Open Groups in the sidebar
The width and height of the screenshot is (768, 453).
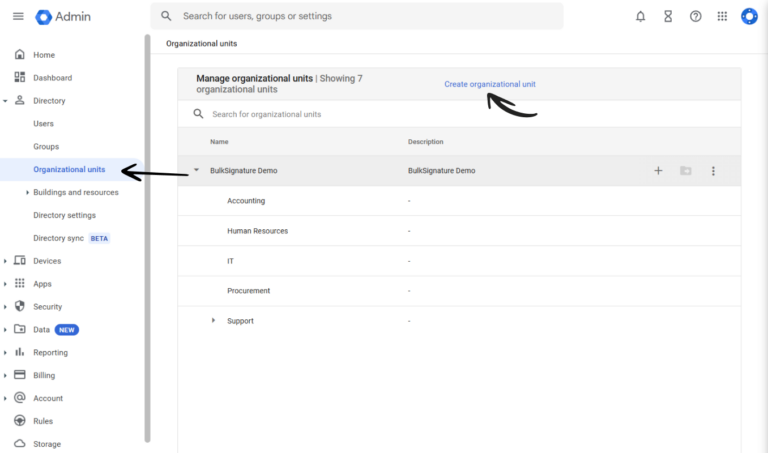[x=46, y=146]
